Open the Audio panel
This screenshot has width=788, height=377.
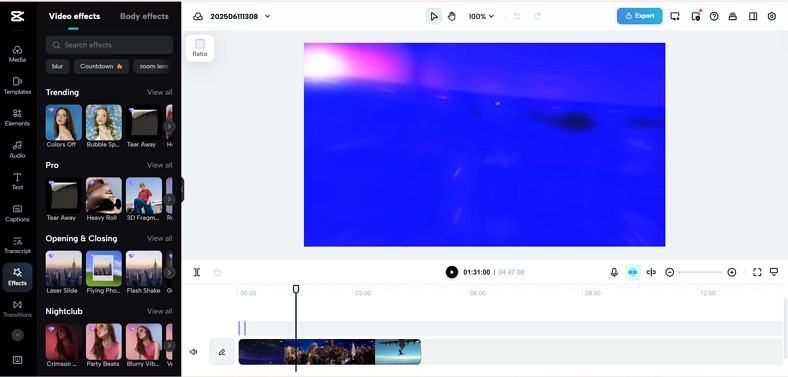pos(17,150)
